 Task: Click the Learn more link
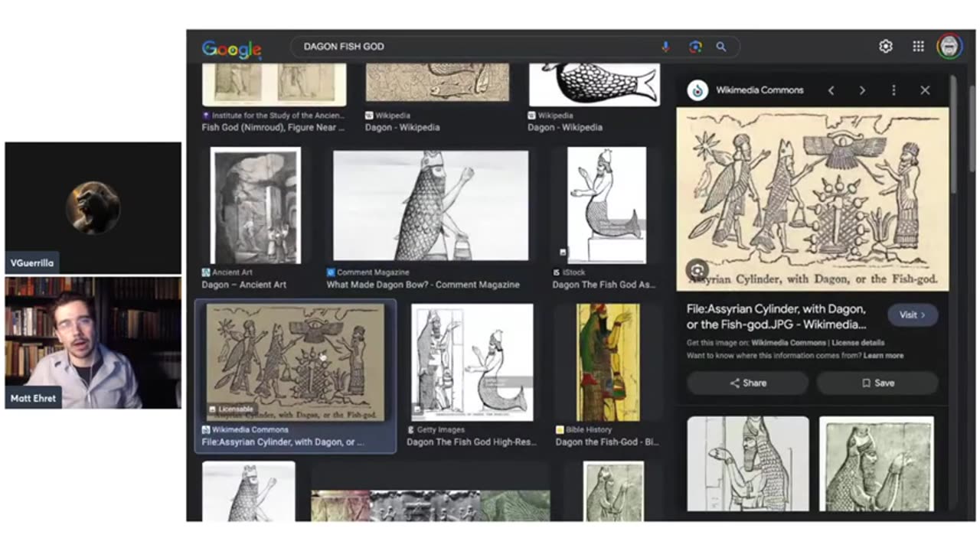[884, 356]
